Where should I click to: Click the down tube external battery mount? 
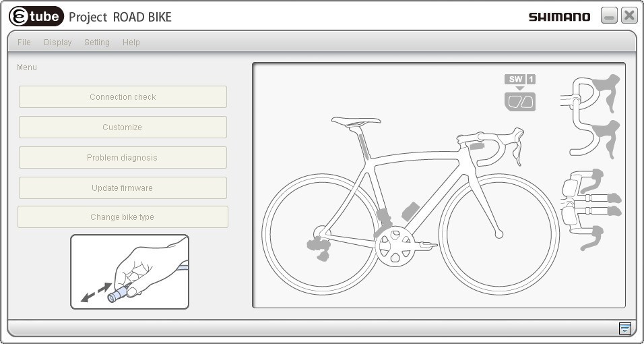point(410,211)
